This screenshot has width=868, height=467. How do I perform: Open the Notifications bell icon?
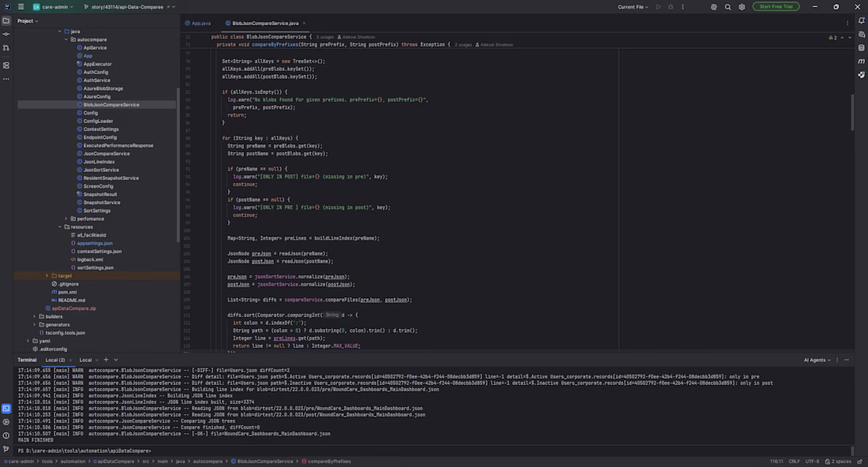point(862,21)
